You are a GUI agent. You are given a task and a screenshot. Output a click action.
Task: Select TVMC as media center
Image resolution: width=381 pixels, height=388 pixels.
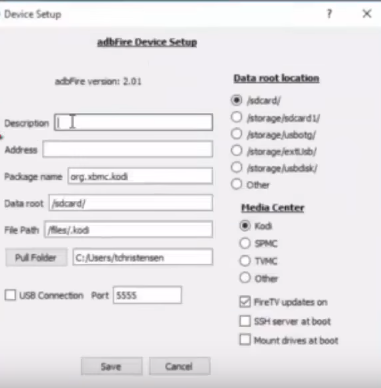[245, 260]
